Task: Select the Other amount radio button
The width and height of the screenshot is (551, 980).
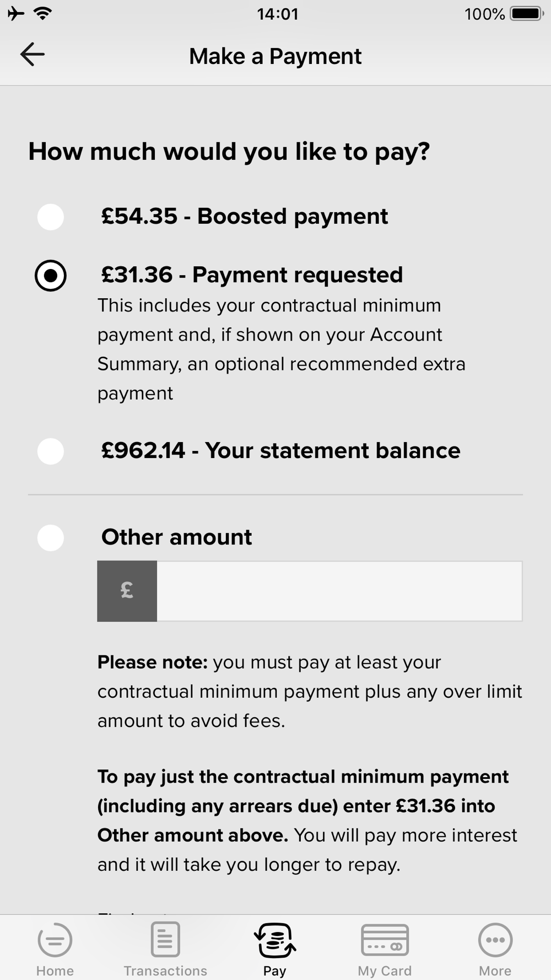Action: (51, 537)
